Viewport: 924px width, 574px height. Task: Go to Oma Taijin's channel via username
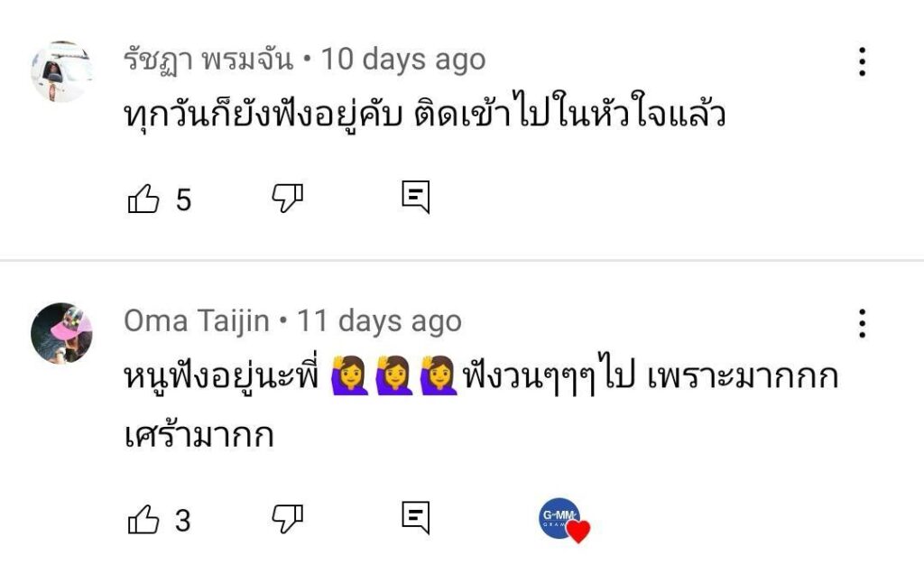[x=196, y=320]
